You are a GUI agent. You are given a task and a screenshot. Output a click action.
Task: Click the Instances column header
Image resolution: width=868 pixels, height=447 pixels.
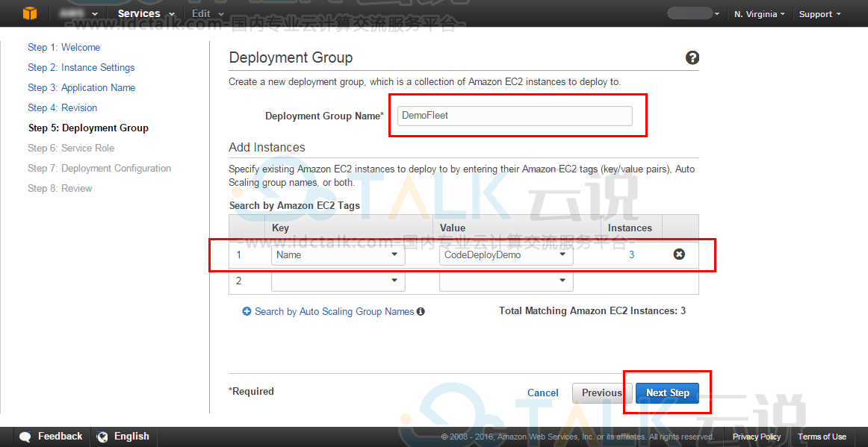[630, 228]
